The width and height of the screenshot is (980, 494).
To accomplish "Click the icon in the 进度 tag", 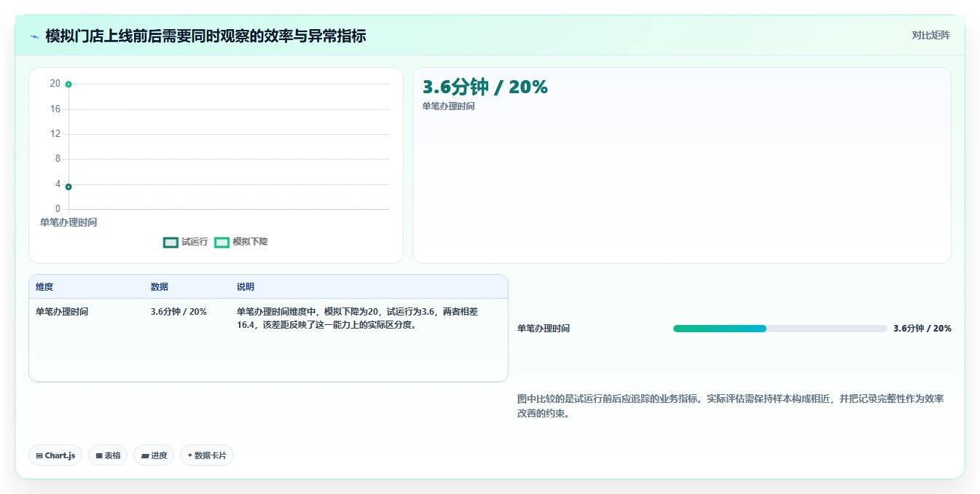I will (145, 456).
